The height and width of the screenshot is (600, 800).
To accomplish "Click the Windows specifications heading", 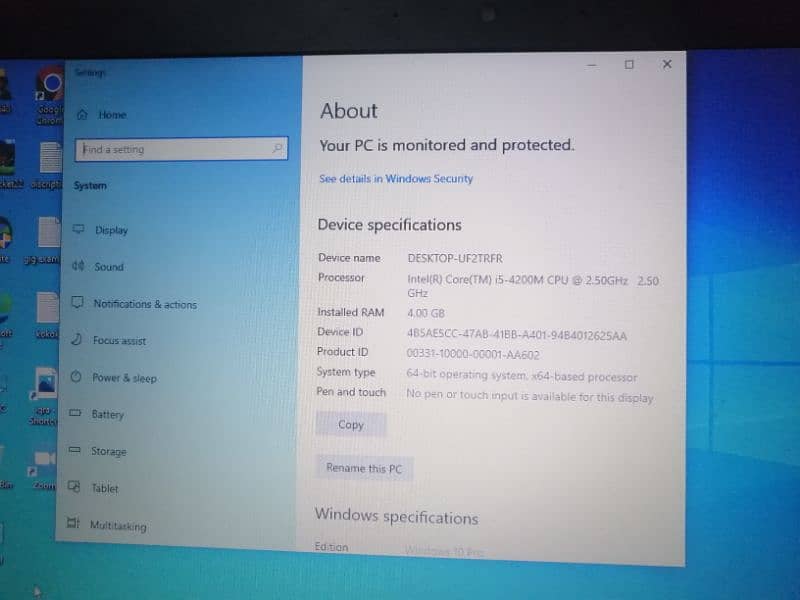I will click(396, 516).
